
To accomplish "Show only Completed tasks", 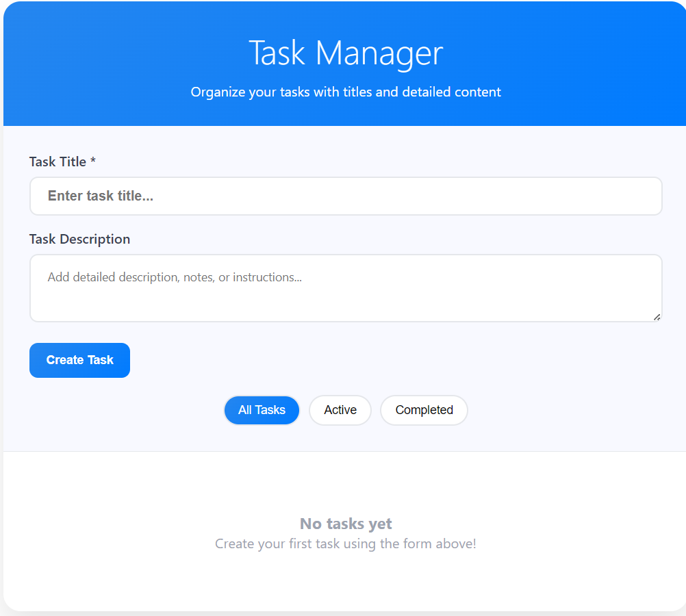I will point(424,410).
